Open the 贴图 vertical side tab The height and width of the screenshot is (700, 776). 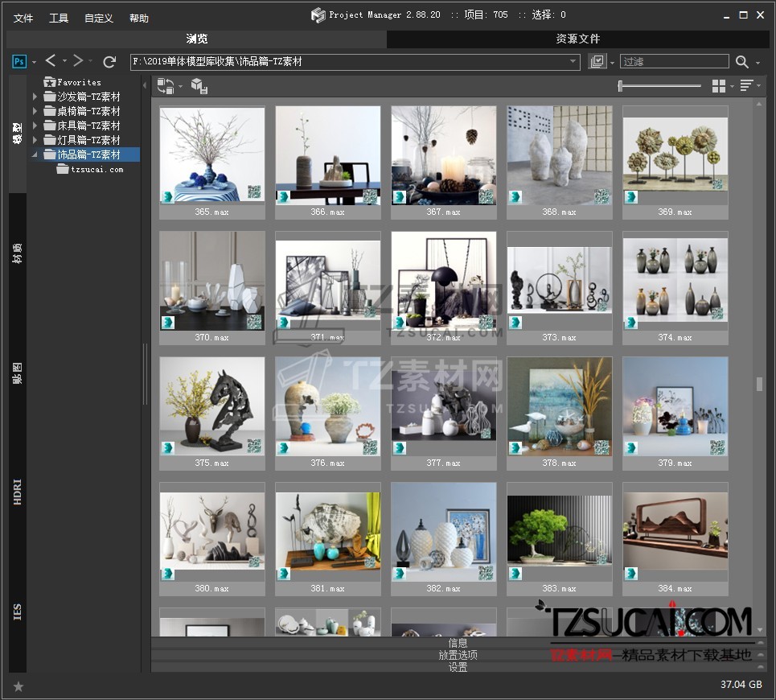(x=18, y=373)
